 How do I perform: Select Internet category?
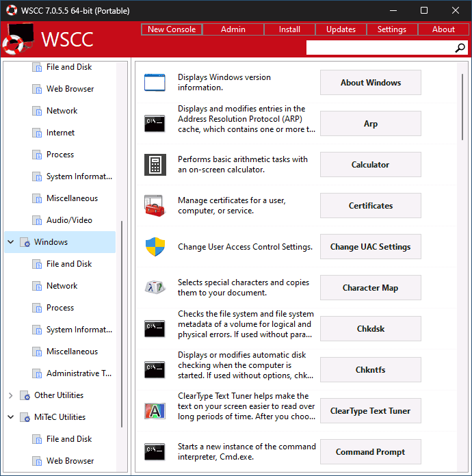tap(60, 133)
